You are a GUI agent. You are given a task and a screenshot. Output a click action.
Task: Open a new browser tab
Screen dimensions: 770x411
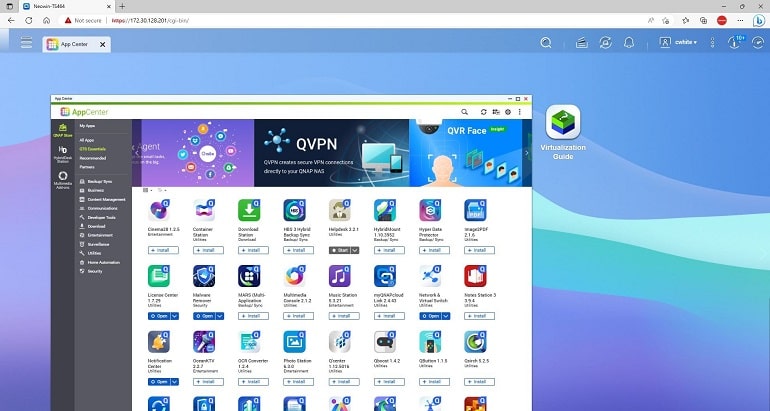(122, 6)
